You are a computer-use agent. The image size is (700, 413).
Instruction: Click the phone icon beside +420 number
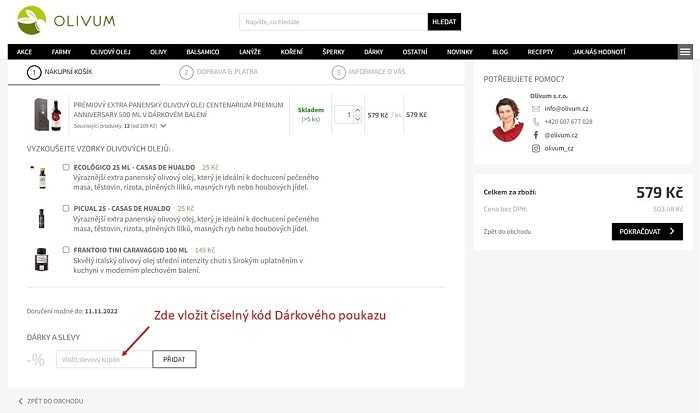click(536, 121)
